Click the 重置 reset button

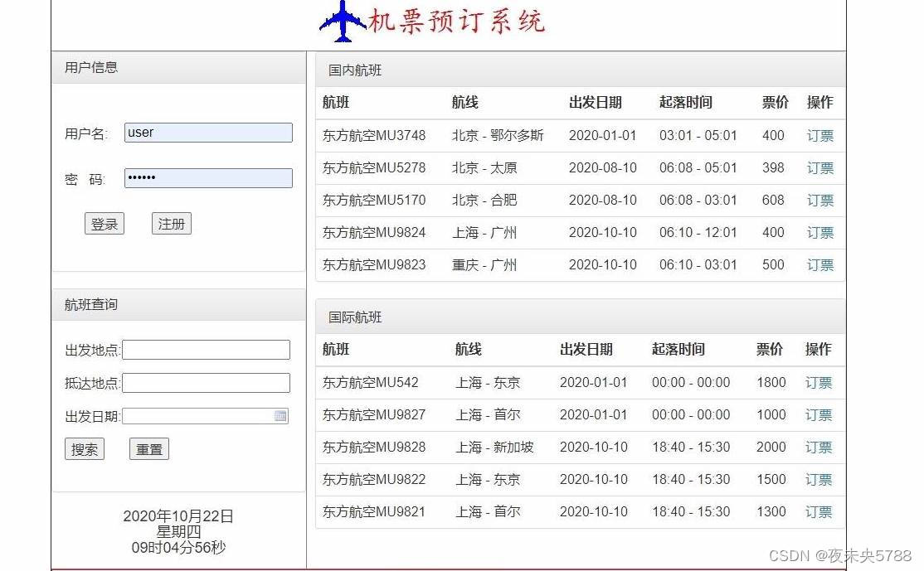(x=149, y=449)
